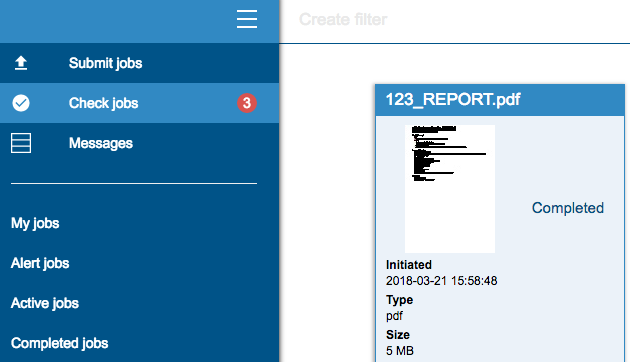Viewport: 630px width, 362px height.
Task: Show My jobs filter
Action: 35,223
